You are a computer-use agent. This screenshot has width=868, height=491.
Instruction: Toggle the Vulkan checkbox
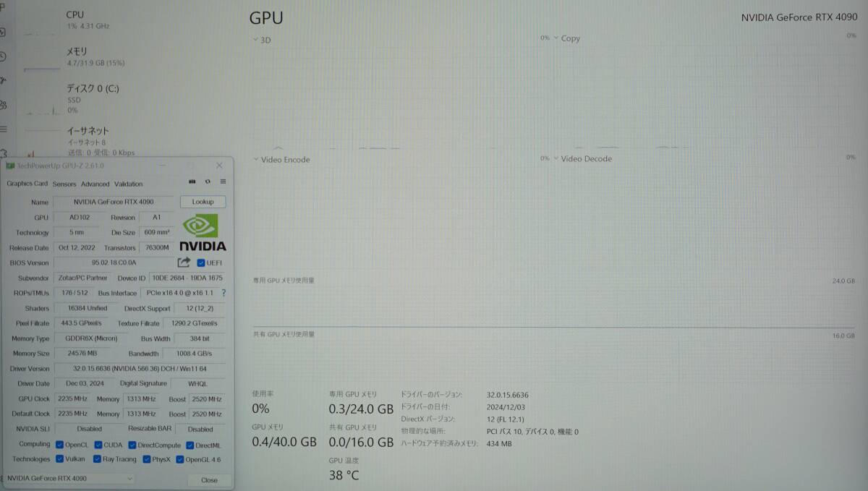(x=59, y=459)
